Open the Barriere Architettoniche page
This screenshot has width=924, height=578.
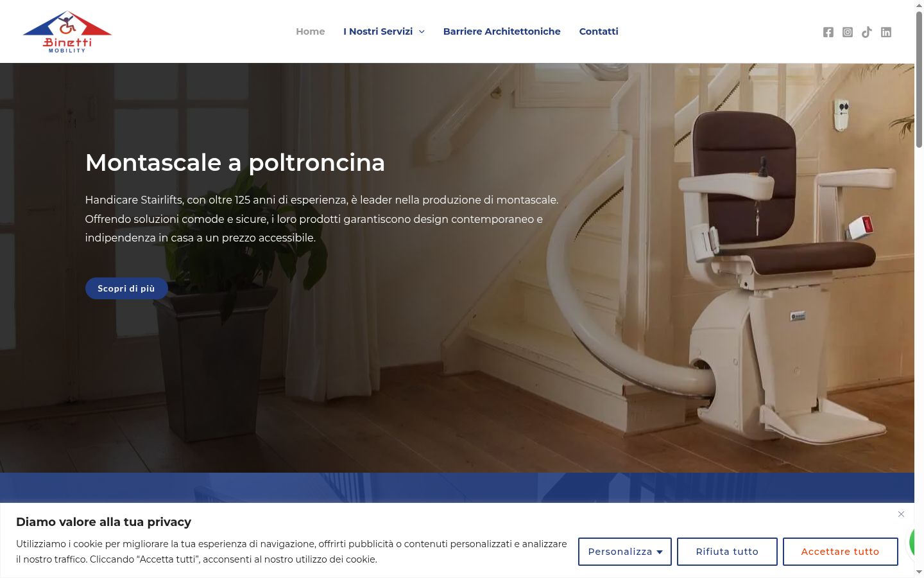(x=502, y=31)
